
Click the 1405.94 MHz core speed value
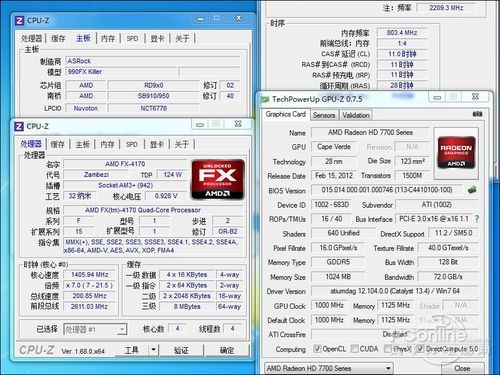click(x=89, y=275)
